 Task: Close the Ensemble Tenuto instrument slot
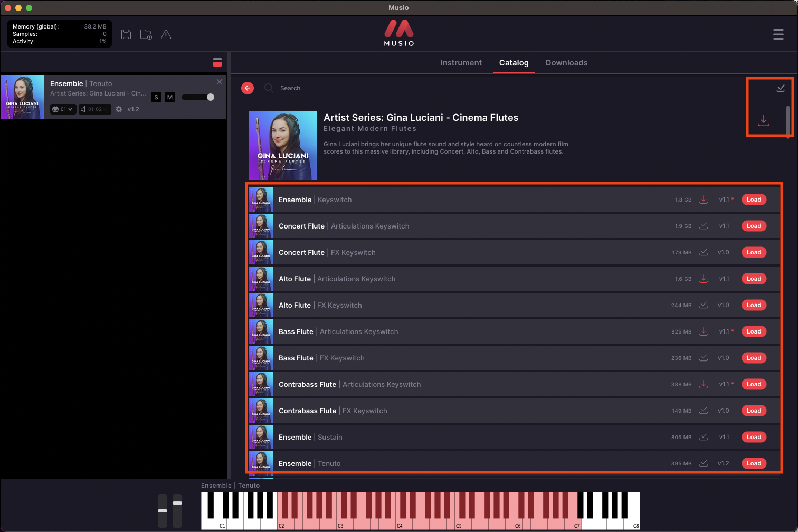220,82
